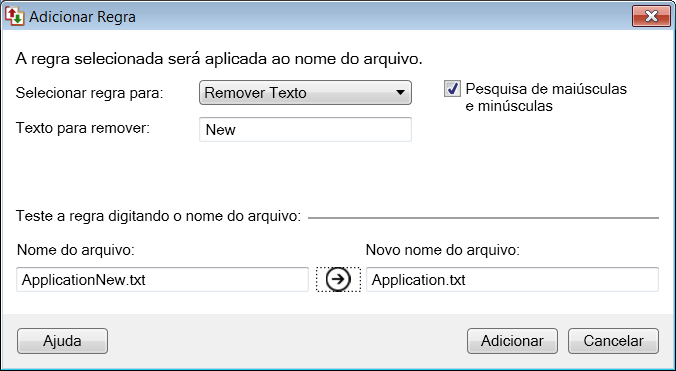Click the Novo nome do arquivo field showing Application.txt
Image resolution: width=676 pixels, height=371 pixels.
[x=512, y=280]
